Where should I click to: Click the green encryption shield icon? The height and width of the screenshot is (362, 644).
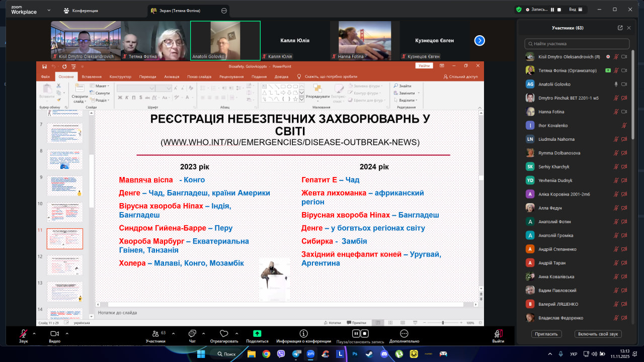tap(519, 10)
